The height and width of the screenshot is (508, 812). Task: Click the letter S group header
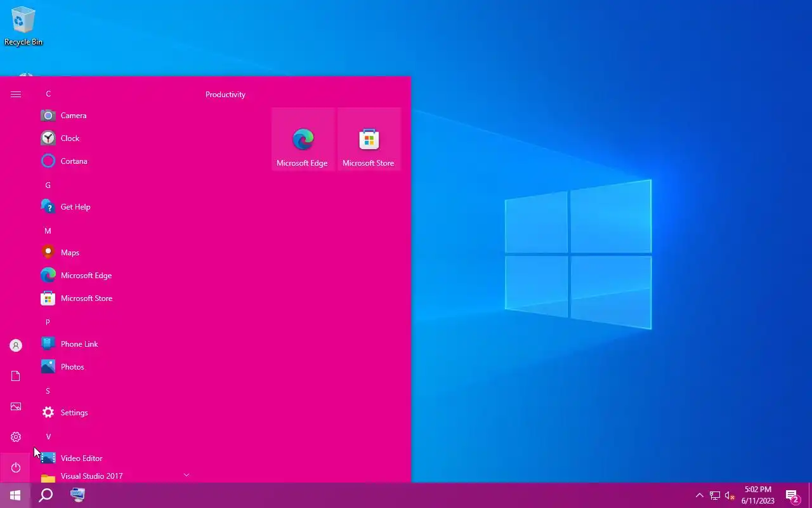click(x=48, y=391)
